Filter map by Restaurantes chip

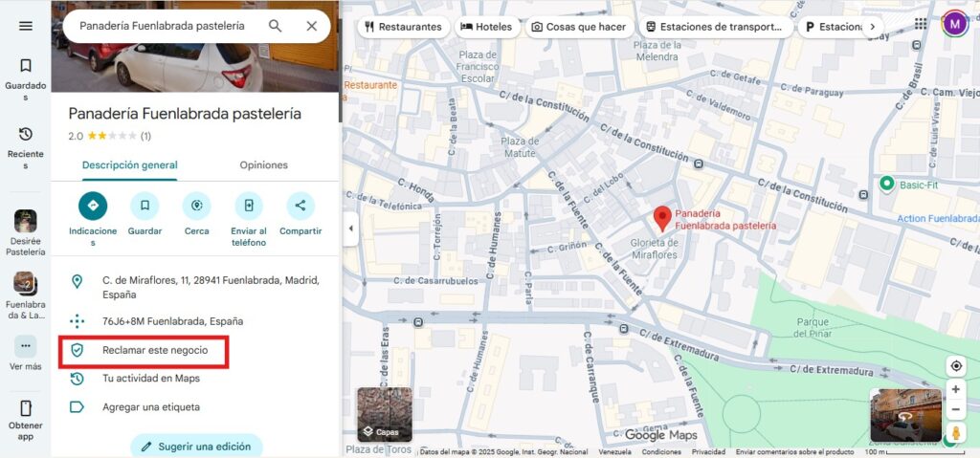pyautogui.click(x=402, y=27)
